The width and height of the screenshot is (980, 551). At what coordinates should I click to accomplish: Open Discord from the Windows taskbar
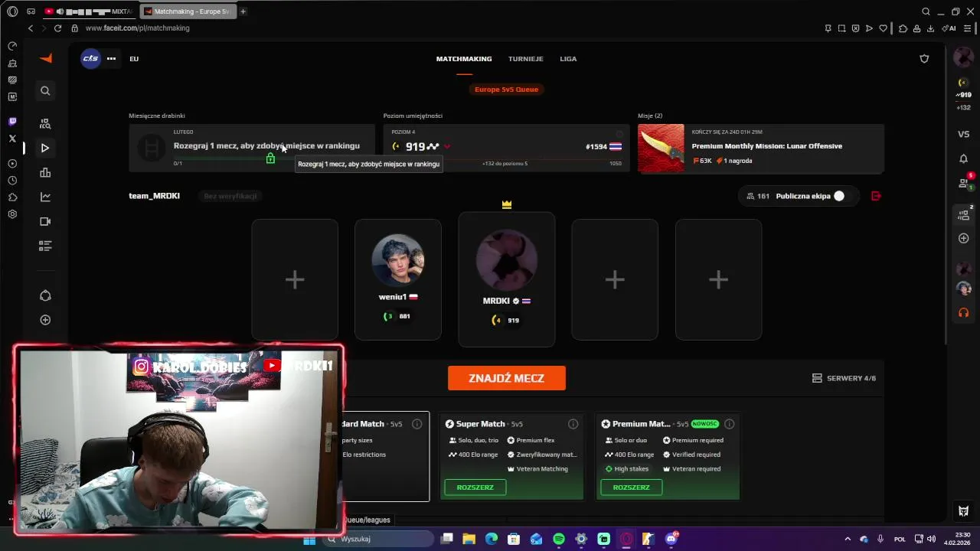(x=671, y=539)
